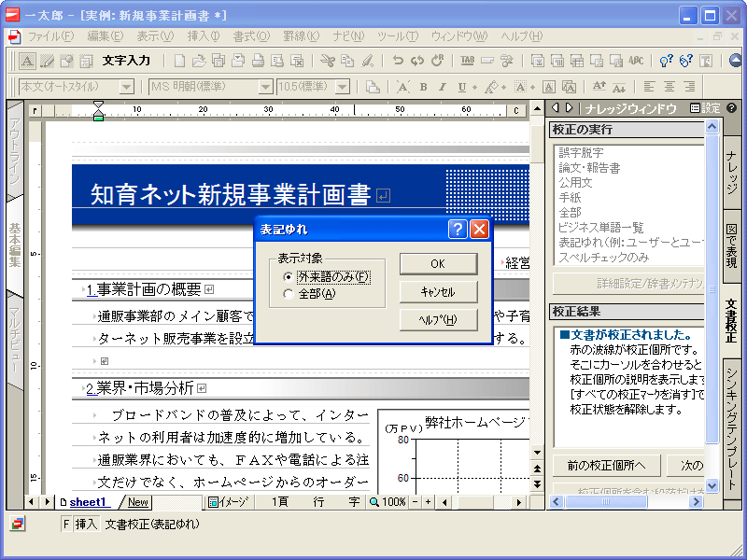This screenshot has height=560, width=747.
Task: Click the knowledge panel horizontal scrollbar thumb
Action: coord(605,501)
